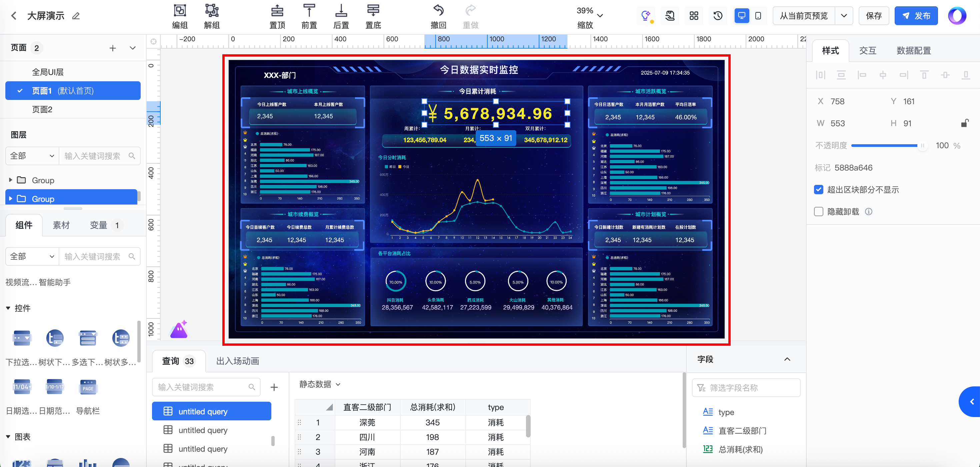Screen dimensions: 980x467
Task: Click the 发布 publish button
Action: (x=916, y=16)
